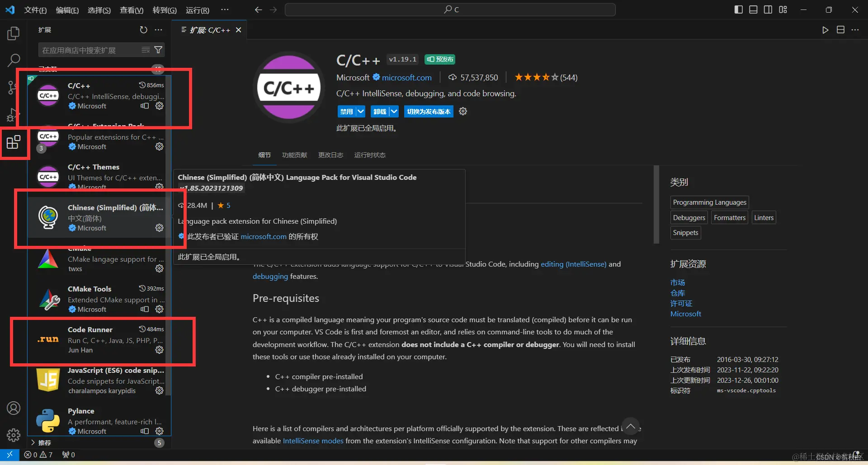Switch to the 细节 tab
This screenshot has height=465, width=868.
point(264,155)
